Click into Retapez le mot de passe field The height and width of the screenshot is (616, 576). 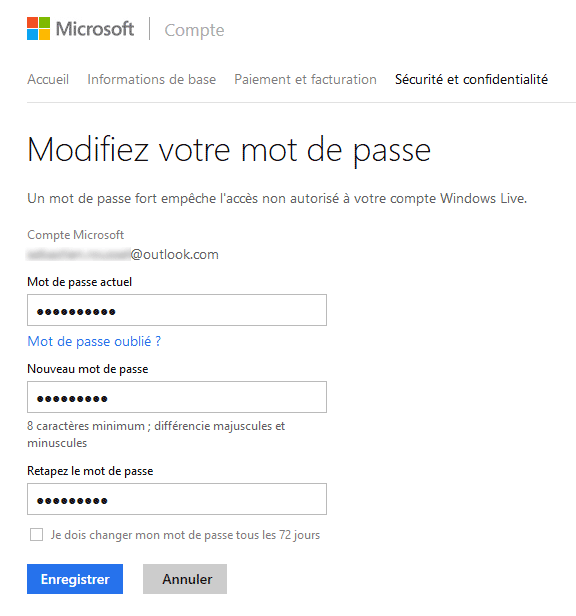tap(177, 499)
